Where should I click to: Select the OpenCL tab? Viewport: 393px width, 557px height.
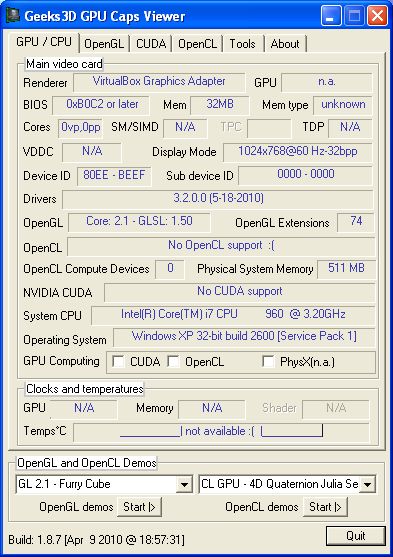click(x=197, y=44)
